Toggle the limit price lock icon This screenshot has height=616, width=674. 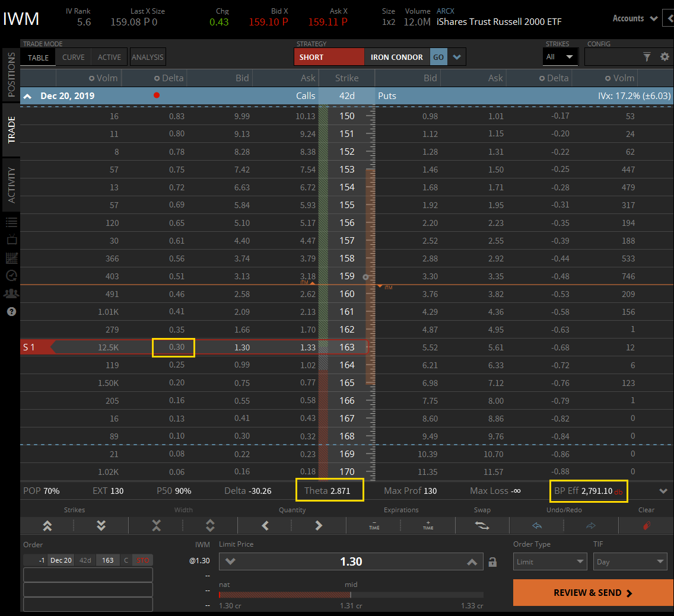(492, 562)
